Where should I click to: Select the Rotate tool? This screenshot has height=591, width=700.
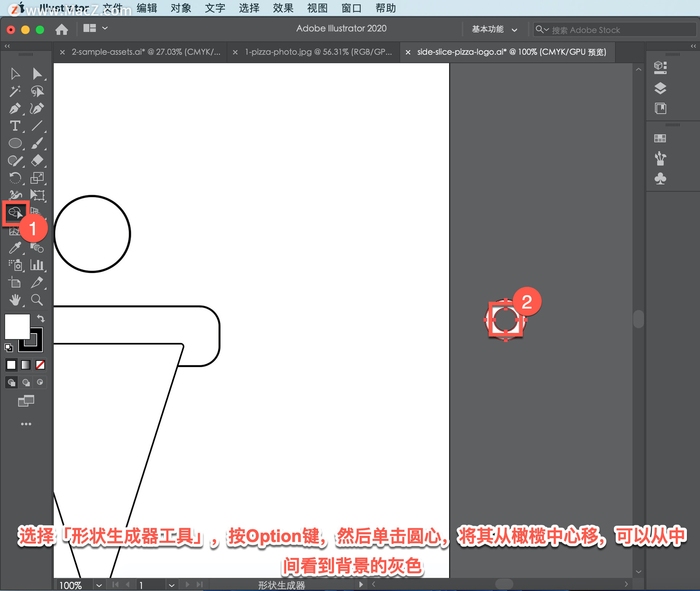click(15, 178)
